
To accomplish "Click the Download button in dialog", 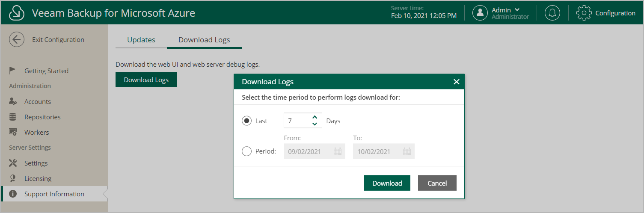I will click(x=387, y=183).
